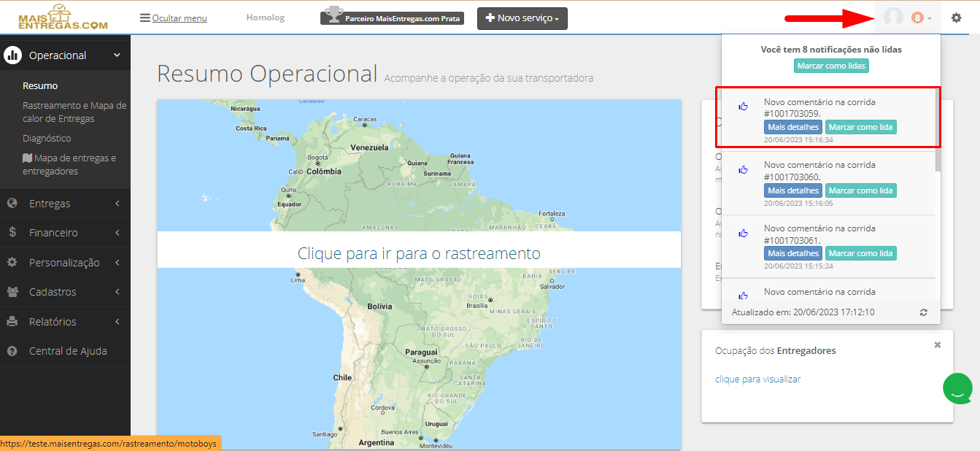This screenshot has height=451, width=980.
Task: Open Mapa de entregas e entregadores
Action: point(69,164)
